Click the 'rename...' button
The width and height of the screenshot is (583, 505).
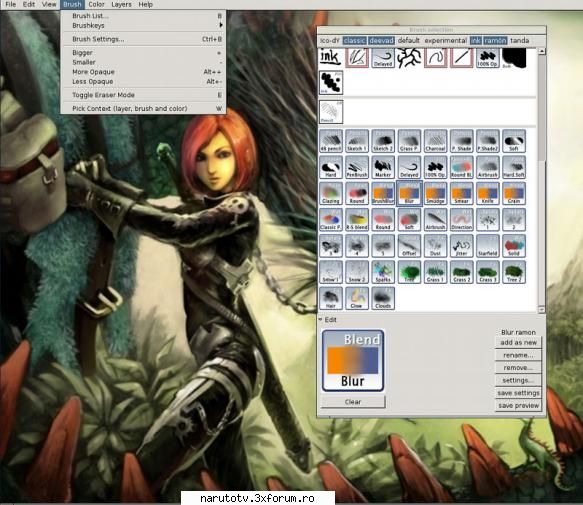518,355
